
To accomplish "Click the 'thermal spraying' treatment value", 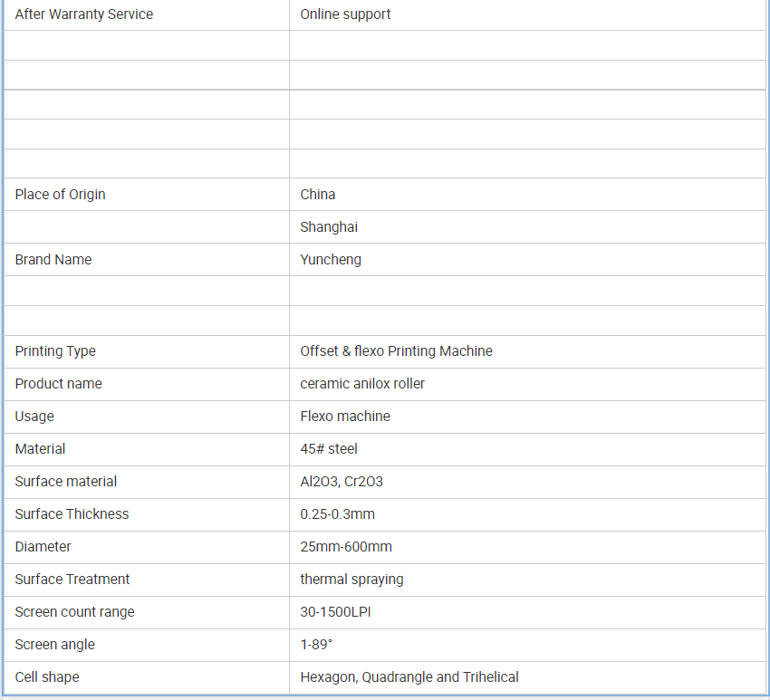I will click(x=351, y=580).
